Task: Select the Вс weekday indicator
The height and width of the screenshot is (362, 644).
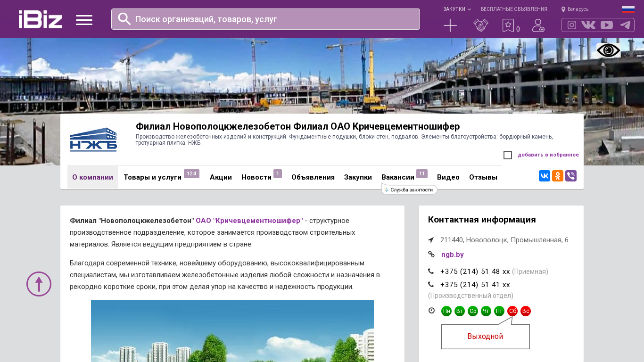Action: (x=526, y=311)
